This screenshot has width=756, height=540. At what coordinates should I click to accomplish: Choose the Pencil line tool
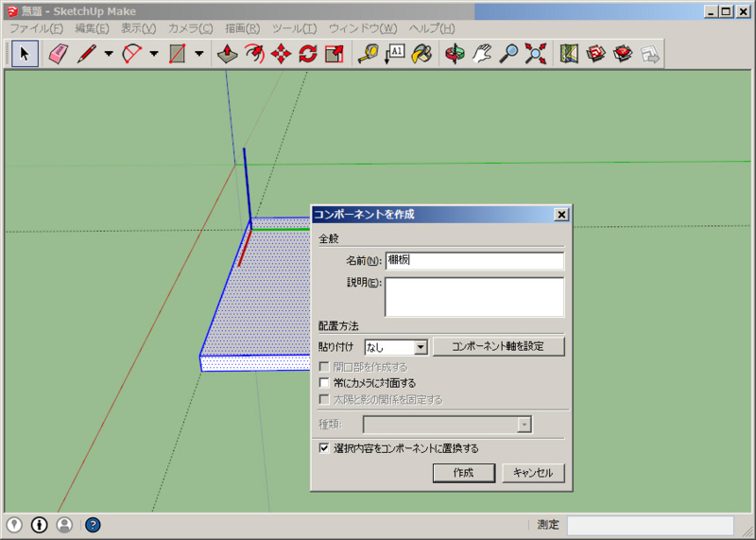point(87,54)
